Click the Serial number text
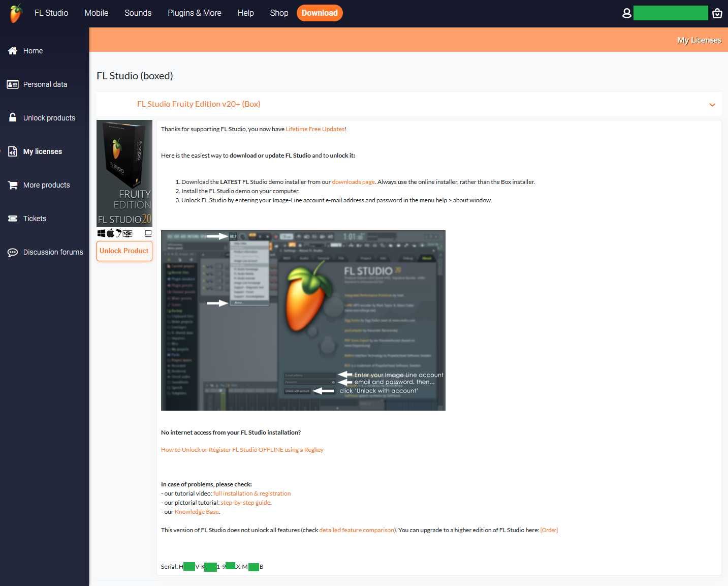This screenshot has width=728, height=586. tap(212, 567)
